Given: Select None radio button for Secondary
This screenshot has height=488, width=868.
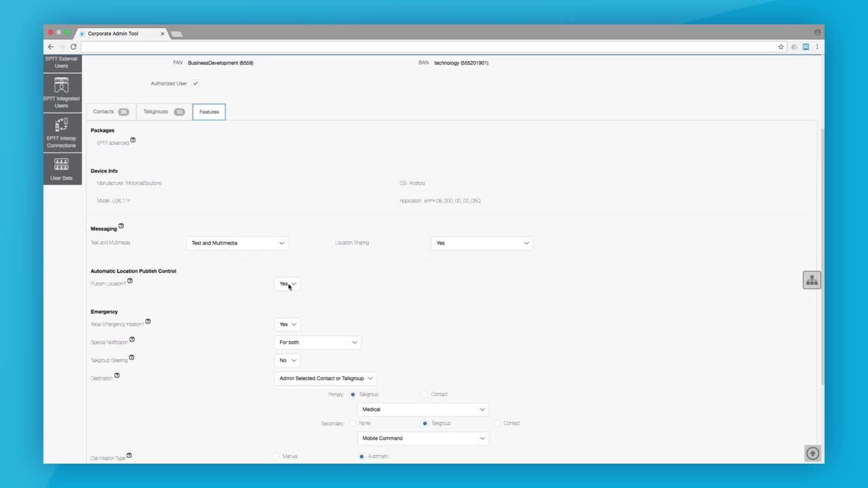Looking at the screenshot, I should [x=353, y=424].
